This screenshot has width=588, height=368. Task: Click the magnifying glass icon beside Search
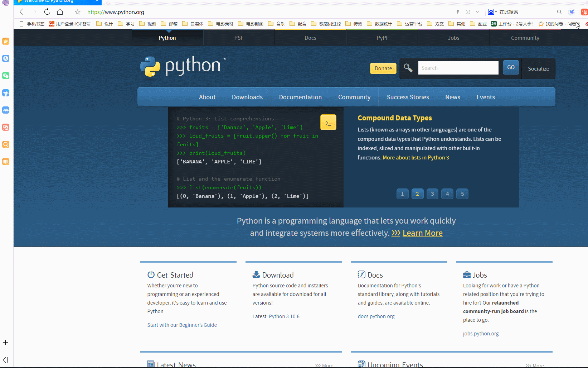click(408, 68)
